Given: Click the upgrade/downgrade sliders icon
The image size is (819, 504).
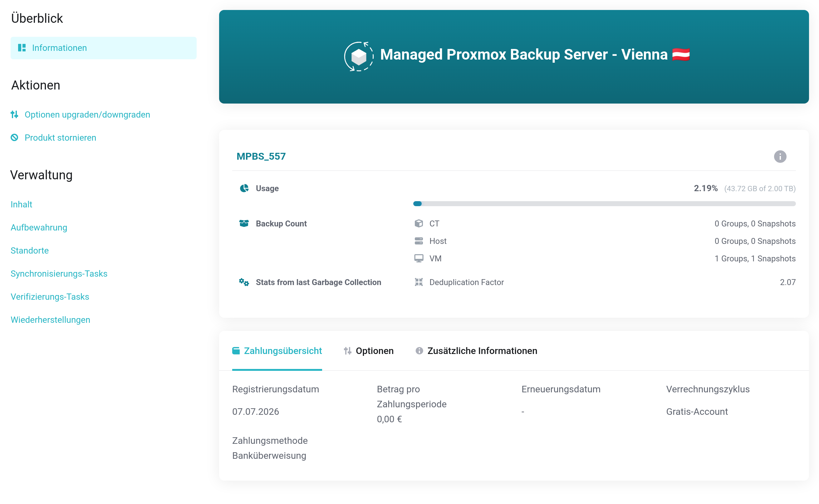Looking at the screenshot, I should coord(14,115).
